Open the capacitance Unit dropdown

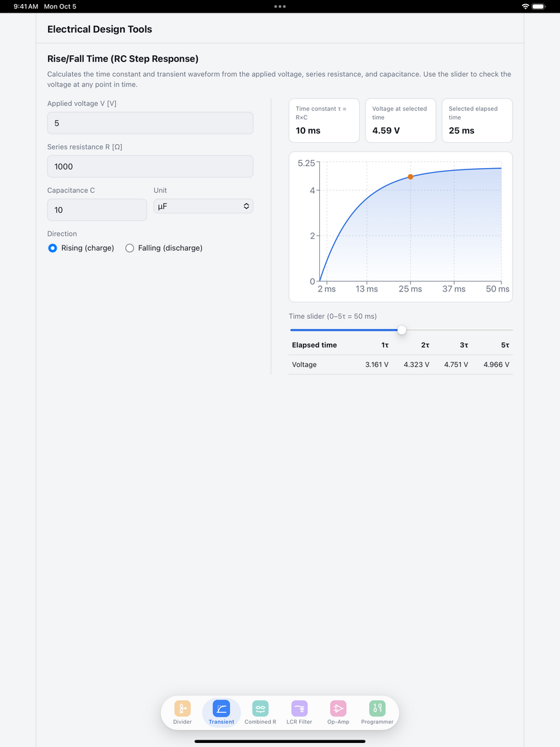click(x=203, y=206)
